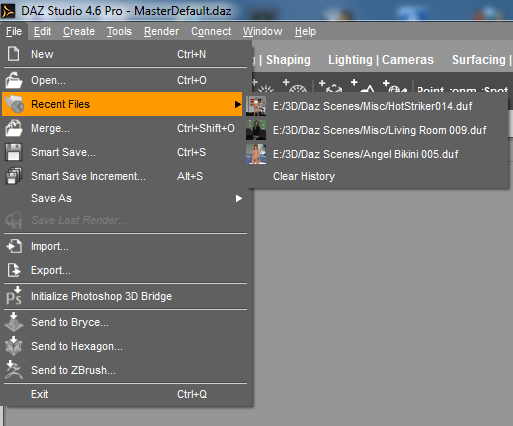The width and height of the screenshot is (513, 426).
Task: Open recent file Angel Bikini 005.duf path
Action: (365, 154)
